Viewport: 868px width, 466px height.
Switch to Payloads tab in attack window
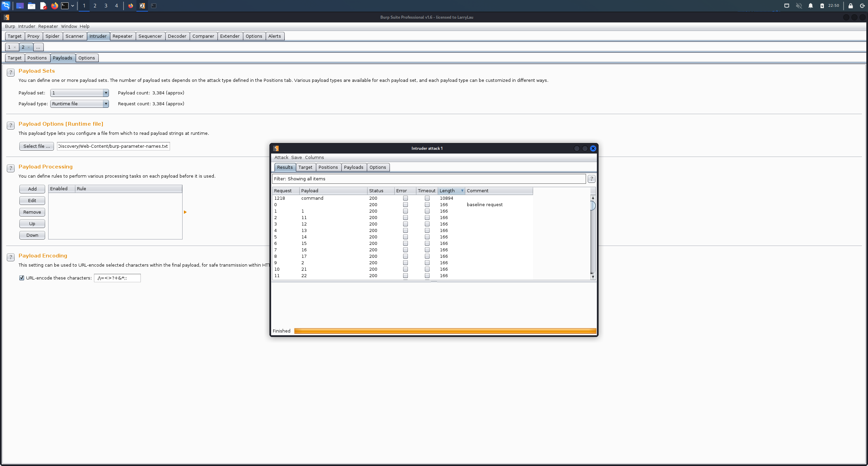click(x=354, y=167)
